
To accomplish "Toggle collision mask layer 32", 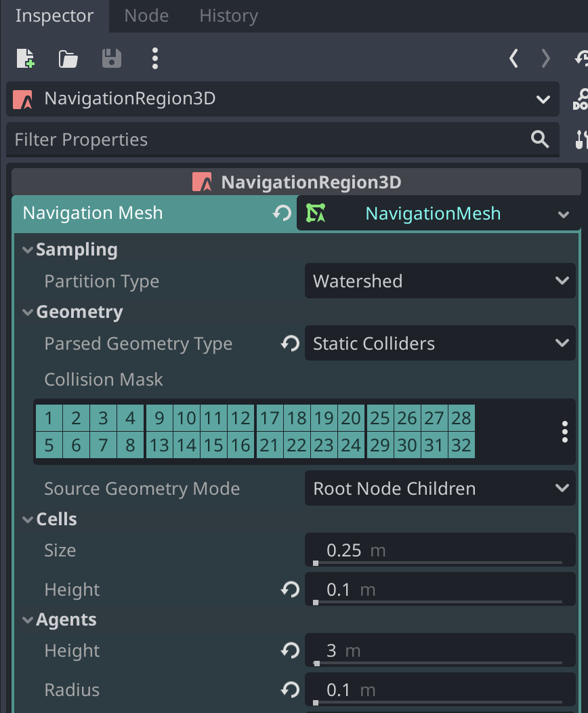I will click(461, 445).
